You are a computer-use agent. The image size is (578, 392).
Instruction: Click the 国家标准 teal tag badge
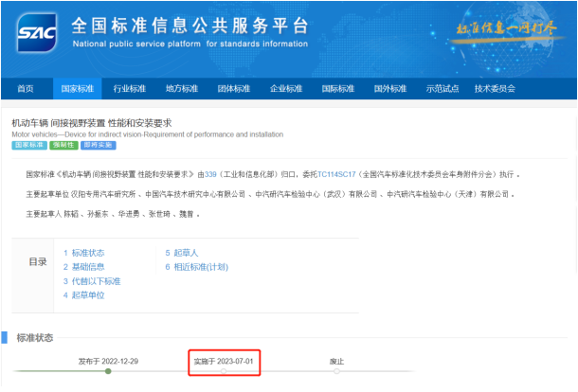pyautogui.click(x=29, y=145)
